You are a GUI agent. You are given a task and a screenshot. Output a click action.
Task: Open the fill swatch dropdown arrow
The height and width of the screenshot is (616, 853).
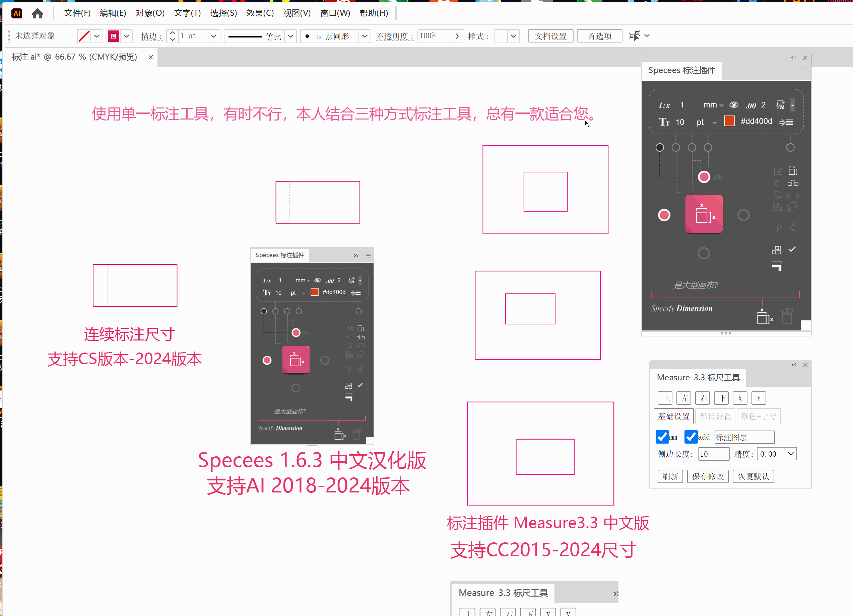[x=126, y=36]
